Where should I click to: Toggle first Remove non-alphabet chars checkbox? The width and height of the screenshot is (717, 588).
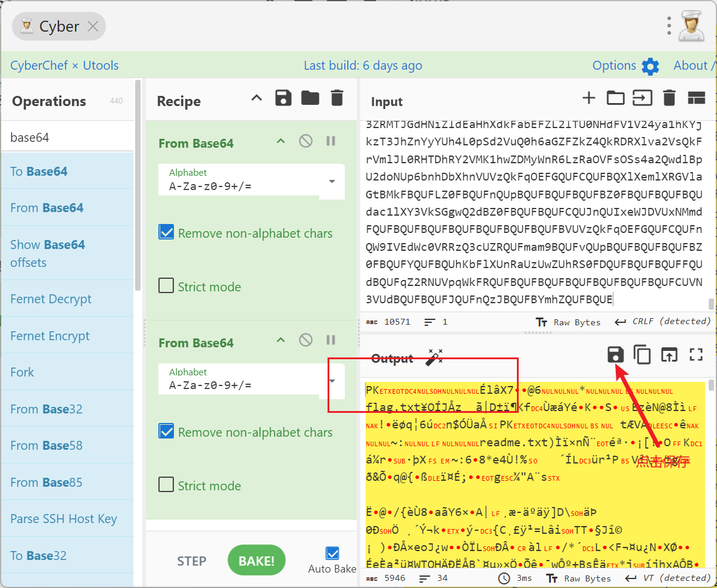(x=166, y=232)
